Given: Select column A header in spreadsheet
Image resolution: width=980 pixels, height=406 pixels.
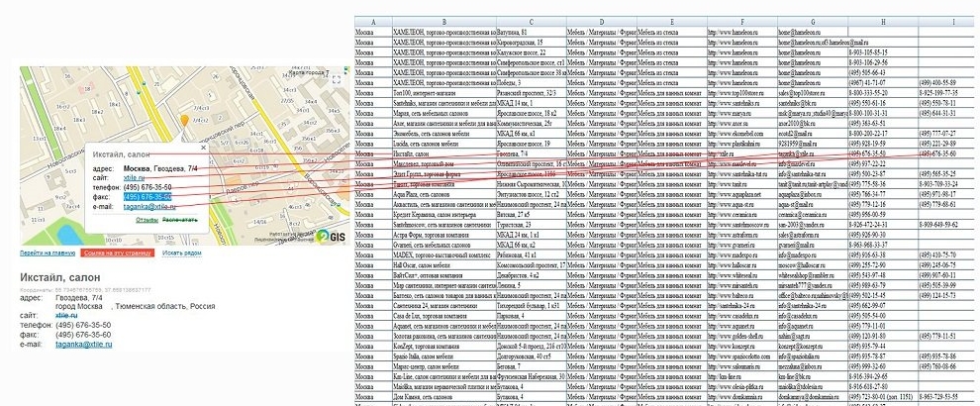Looking at the screenshot, I should (x=371, y=22).
